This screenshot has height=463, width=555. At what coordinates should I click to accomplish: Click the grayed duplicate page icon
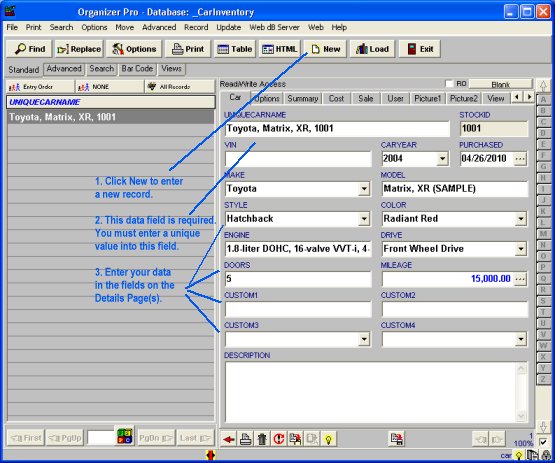[312, 439]
